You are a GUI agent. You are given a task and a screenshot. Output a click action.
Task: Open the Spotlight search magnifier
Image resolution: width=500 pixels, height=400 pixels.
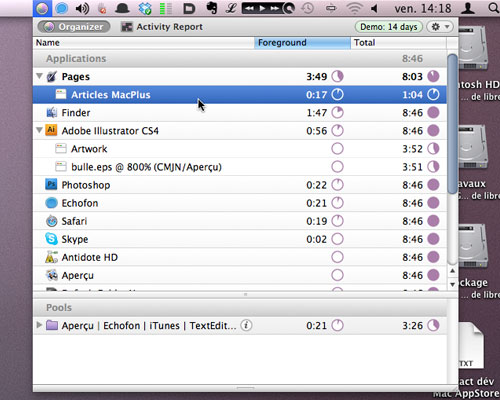point(493,8)
